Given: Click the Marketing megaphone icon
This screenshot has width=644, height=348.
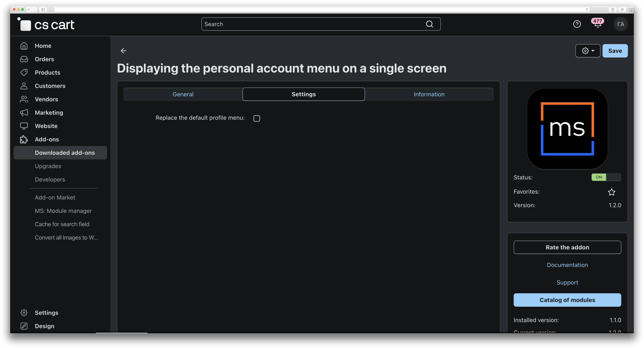Looking at the screenshot, I should click(x=24, y=113).
